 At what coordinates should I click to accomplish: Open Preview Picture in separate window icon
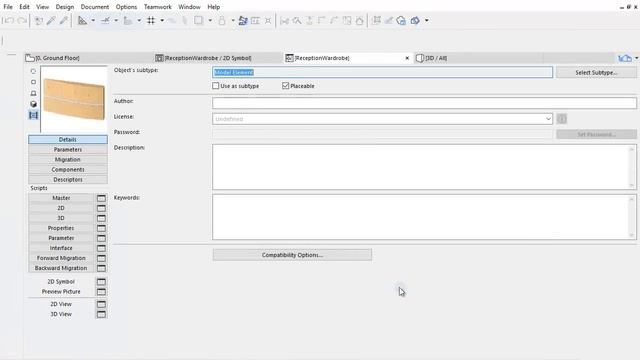tap(101, 292)
